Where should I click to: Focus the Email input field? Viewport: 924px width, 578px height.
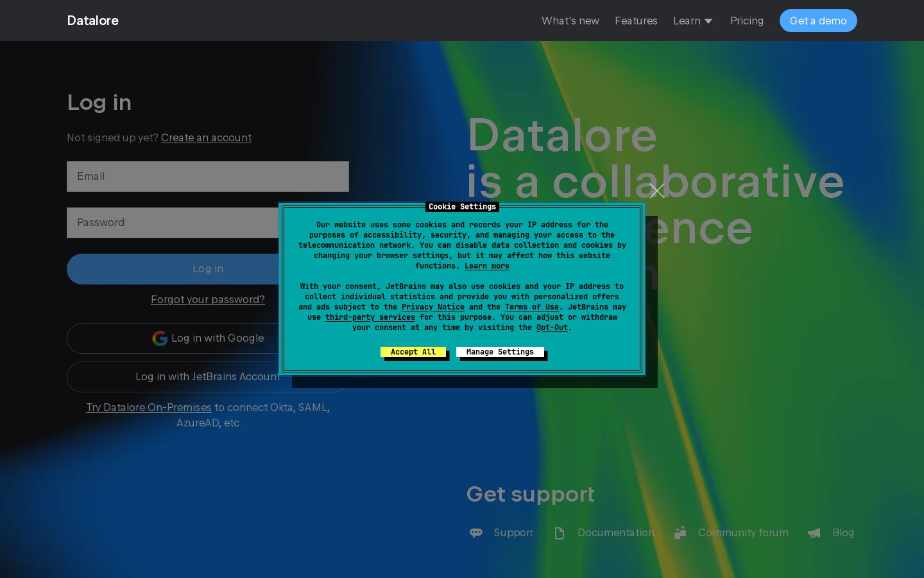pos(208,177)
